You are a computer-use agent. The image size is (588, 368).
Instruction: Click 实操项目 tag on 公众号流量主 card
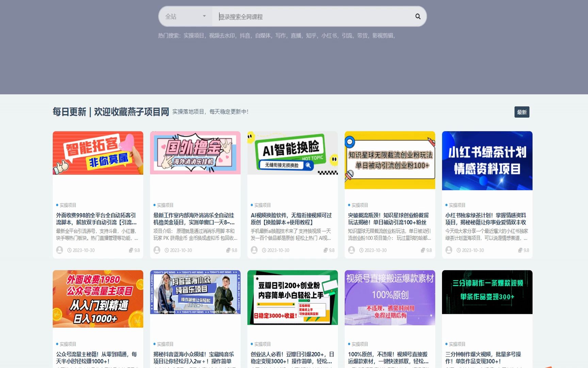[x=68, y=344]
